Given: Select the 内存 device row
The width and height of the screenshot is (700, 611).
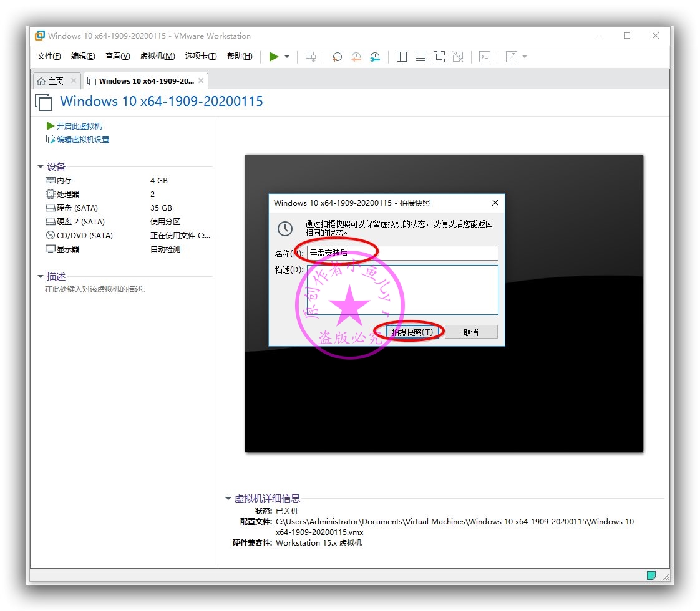Looking at the screenshot, I should click(x=128, y=181).
